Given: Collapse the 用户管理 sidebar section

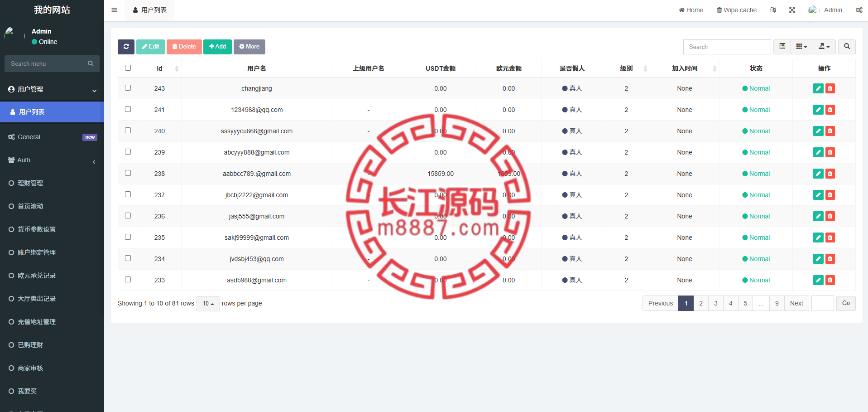Looking at the screenshot, I should (52, 89).
